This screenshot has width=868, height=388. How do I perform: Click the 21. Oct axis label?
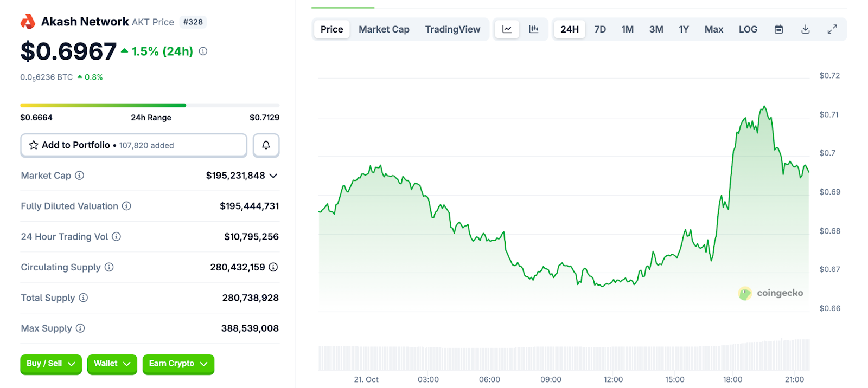tap(366, 380)
